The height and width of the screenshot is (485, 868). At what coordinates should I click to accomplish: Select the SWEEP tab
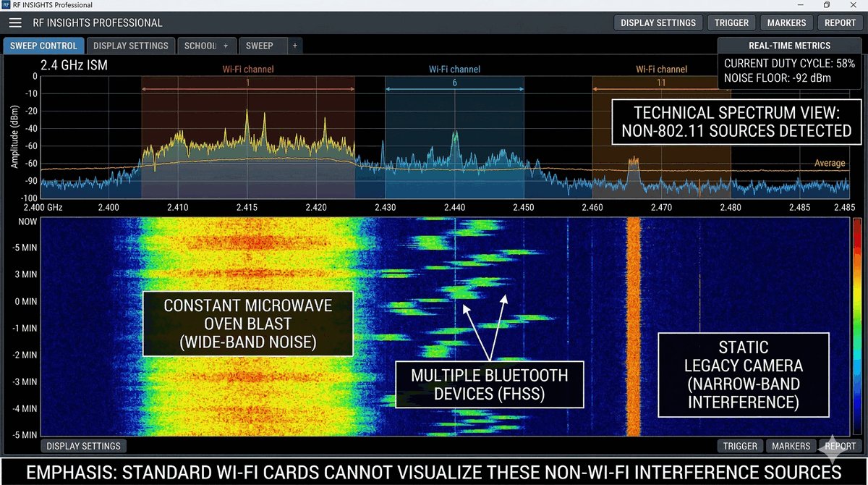259,46
